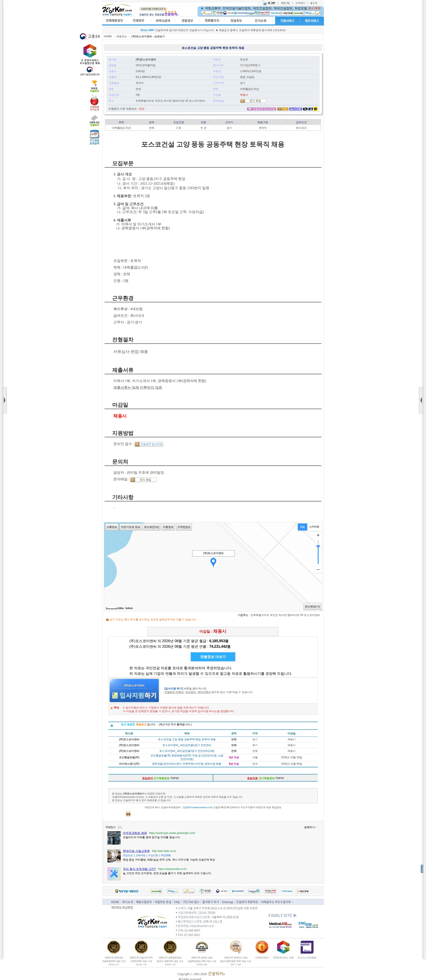Open MedicalJOB family site logo
The image size is (426, 980).
click(x=280, y=925)
